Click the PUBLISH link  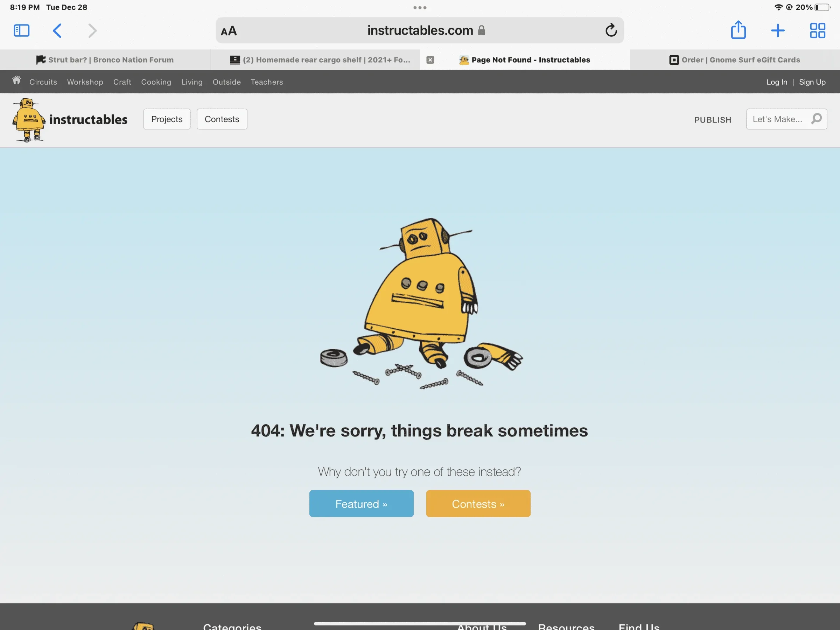[x=712, y=120]
